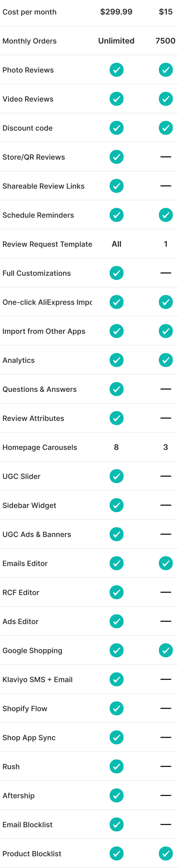178x868 pixels.
Task: Click the Full Customizations checkmark icon
Action: pyautogui.click(x=116, y=273)
